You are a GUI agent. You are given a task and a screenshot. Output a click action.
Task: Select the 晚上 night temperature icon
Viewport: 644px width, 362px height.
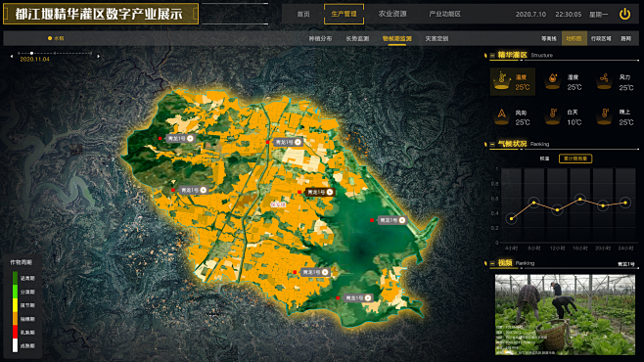tap(604, 115)
